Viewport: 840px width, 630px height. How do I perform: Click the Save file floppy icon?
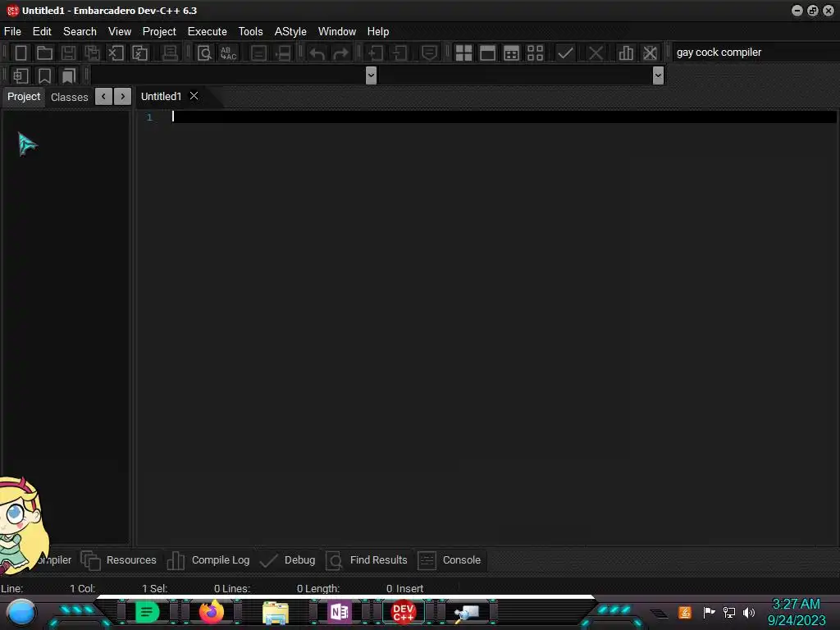tap(68, 52)
